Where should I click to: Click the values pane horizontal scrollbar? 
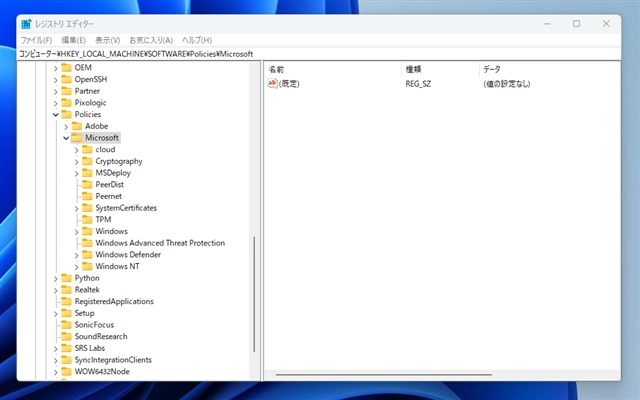(384, 374)
